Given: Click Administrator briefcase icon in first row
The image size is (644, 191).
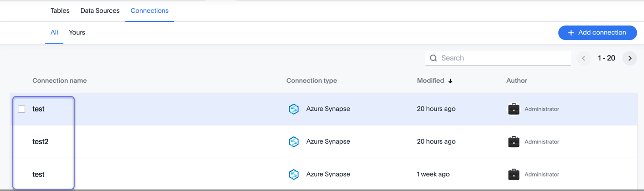Looking at the screenshot, I should 514,109.
